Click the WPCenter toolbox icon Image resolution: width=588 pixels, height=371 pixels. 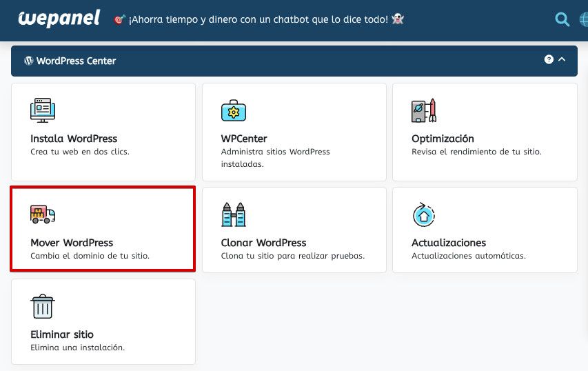tap(234, 110)
